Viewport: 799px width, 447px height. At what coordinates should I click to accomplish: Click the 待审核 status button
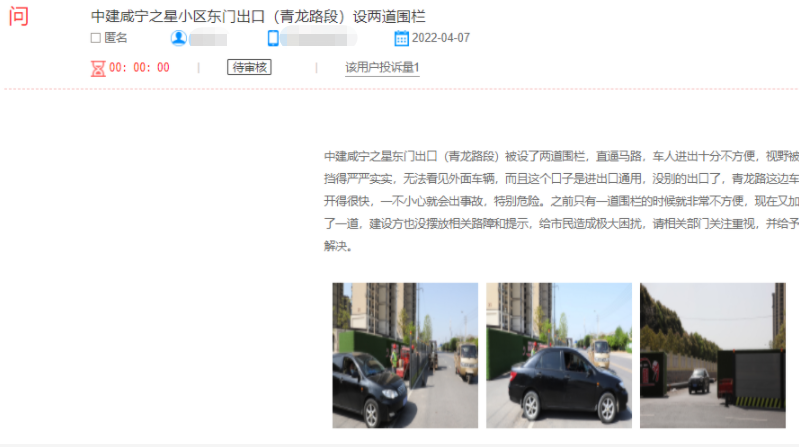[249, 67]
